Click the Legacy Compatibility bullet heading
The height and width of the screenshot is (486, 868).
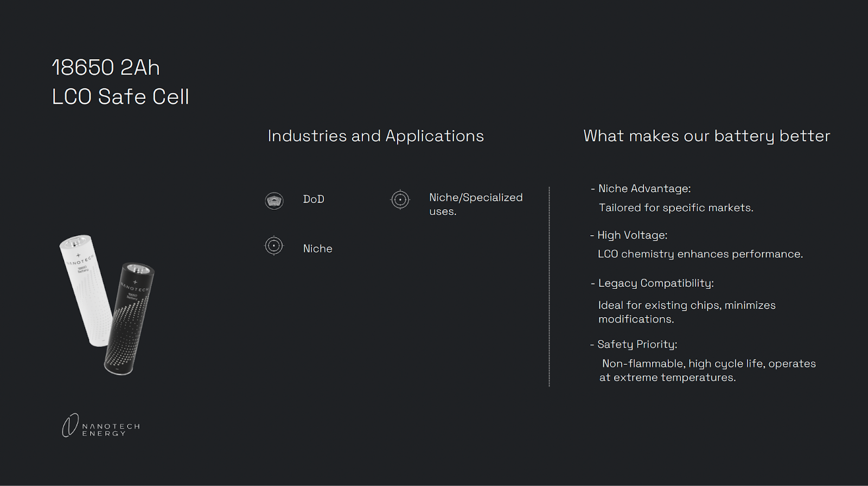click(655, 283)
